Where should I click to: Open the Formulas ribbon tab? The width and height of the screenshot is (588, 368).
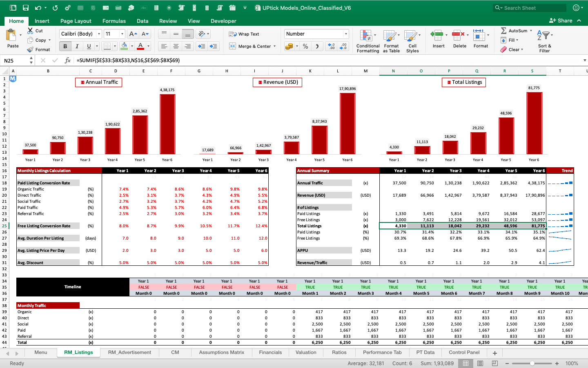pos(114,21)
